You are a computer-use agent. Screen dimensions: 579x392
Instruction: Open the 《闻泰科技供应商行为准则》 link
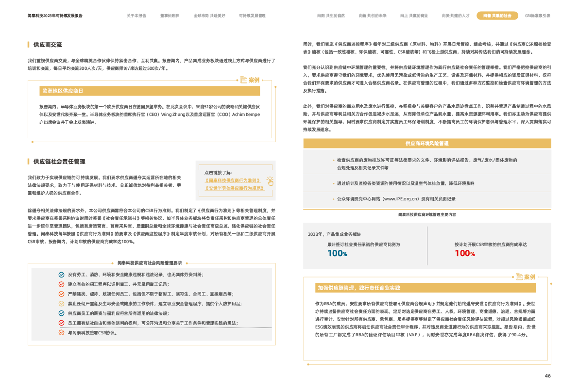tap(233, 180)
